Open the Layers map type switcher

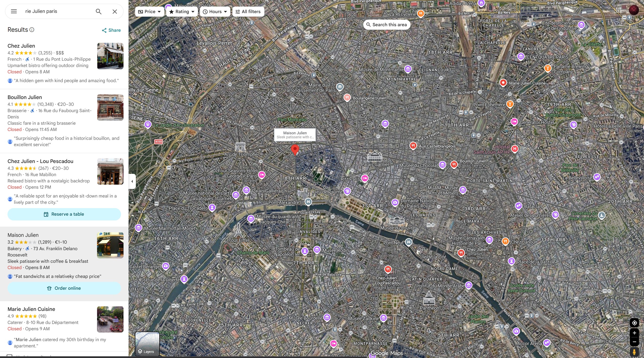[147, 344]
